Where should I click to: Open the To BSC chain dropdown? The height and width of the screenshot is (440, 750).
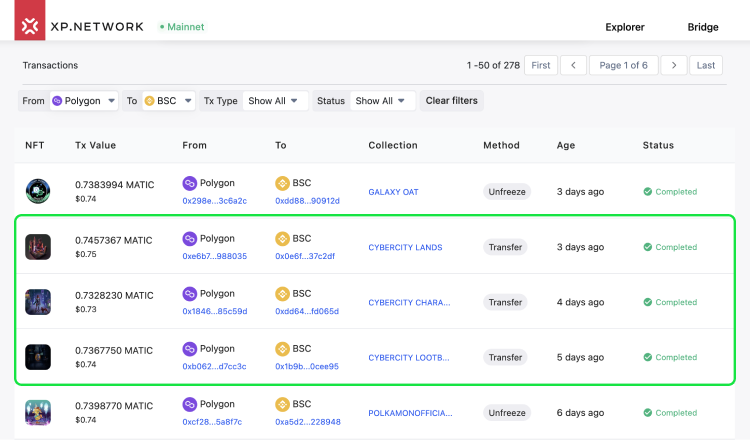click(x=168, y=101)
